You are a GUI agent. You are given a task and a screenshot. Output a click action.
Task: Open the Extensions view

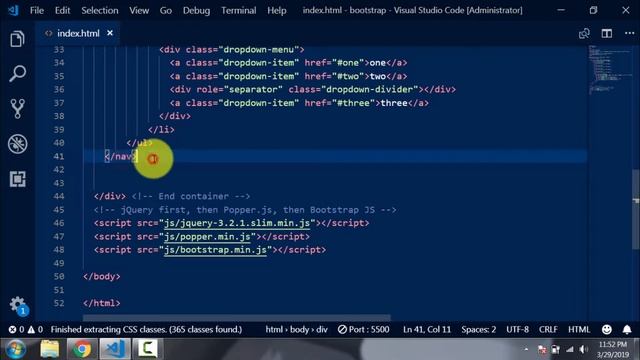[17, 179]
